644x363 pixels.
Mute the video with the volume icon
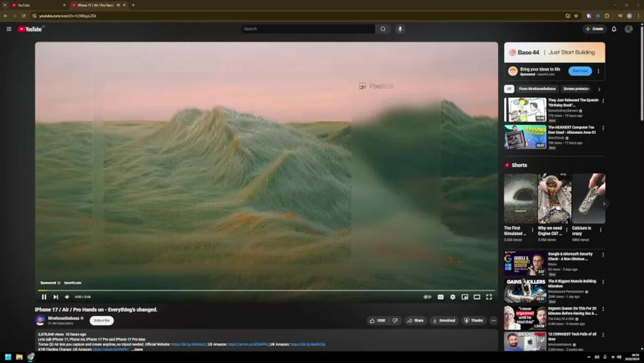[x=67, y=297]
